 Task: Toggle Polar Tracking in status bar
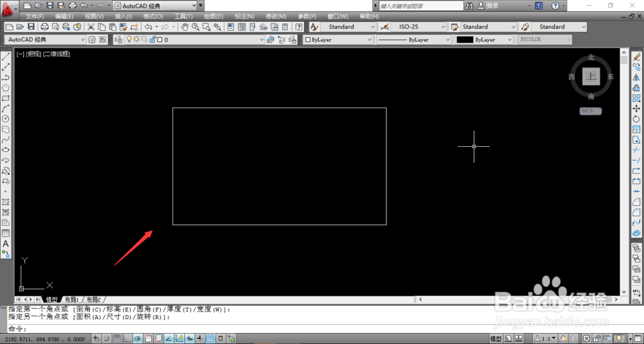pos(138,339)
